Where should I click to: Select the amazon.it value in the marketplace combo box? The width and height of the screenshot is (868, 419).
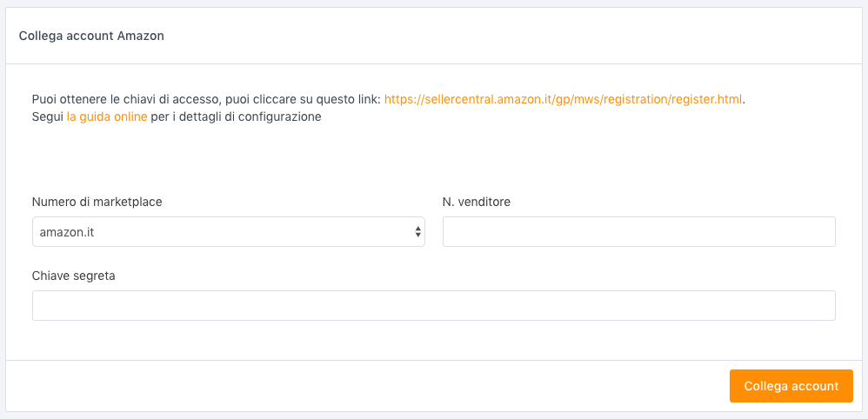[66, 232]
